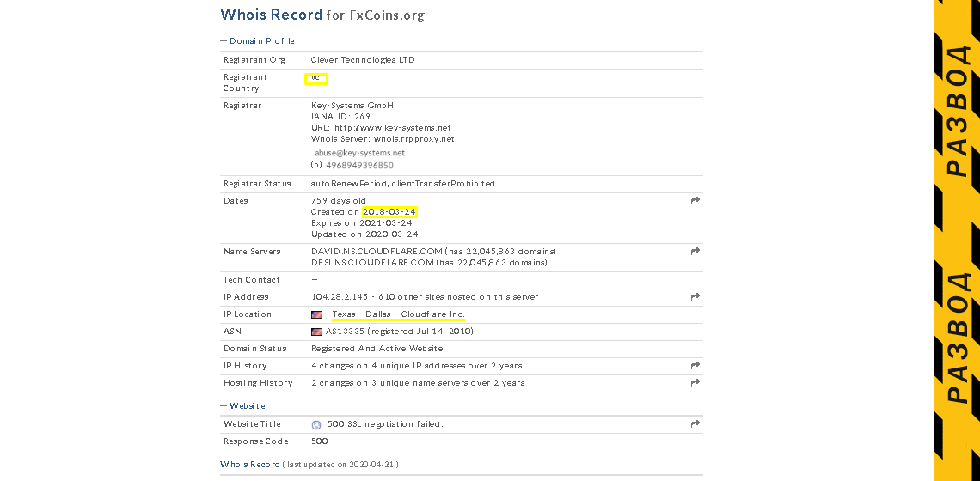Click 'Whois Server: whois.rrpproxy.net' text
Image resolution: width=980 pixels, height=481 pixels.
383,138
